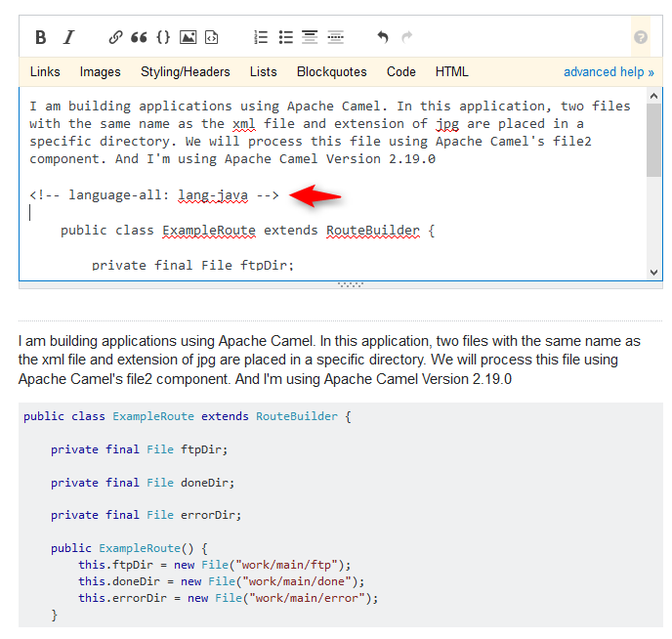Select the Blockquotes help tab
Screen dimensions: 672x639
[x=332, y=71]
